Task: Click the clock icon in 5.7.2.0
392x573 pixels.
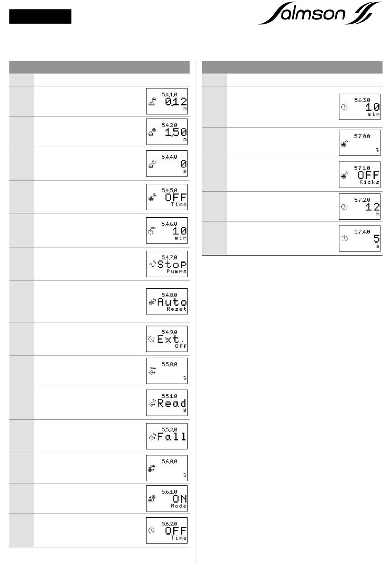Action: click(345, 206)
